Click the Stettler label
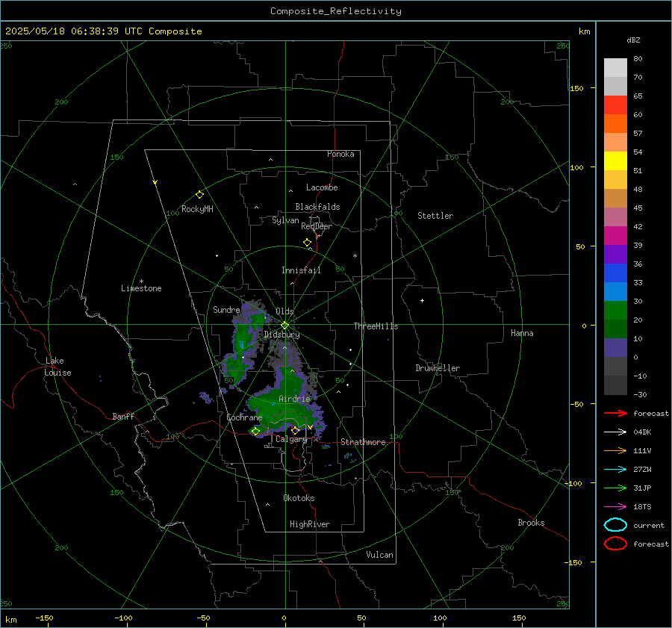 click(435, 216)
